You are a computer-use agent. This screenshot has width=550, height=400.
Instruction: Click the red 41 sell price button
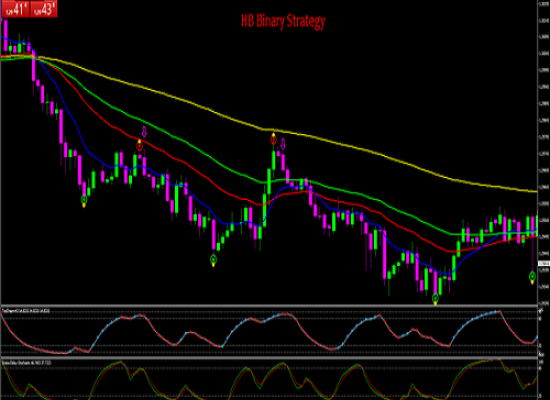point(15,8)
